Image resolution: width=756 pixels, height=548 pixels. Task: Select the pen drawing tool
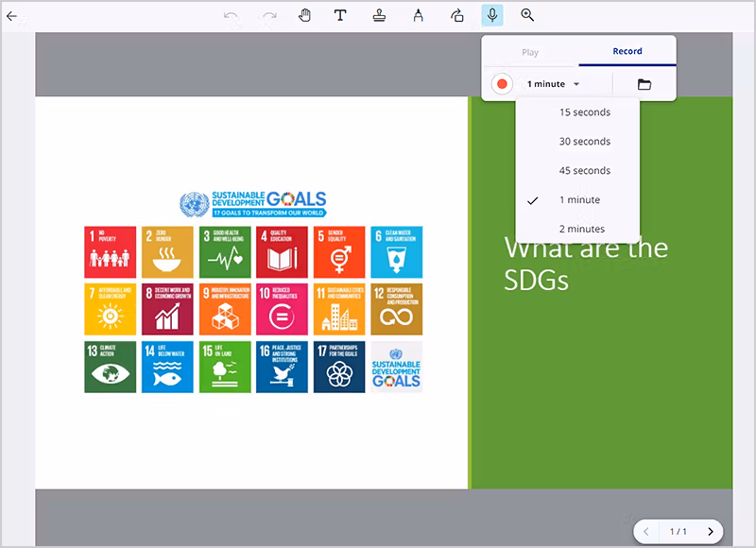tap(418, 15)
